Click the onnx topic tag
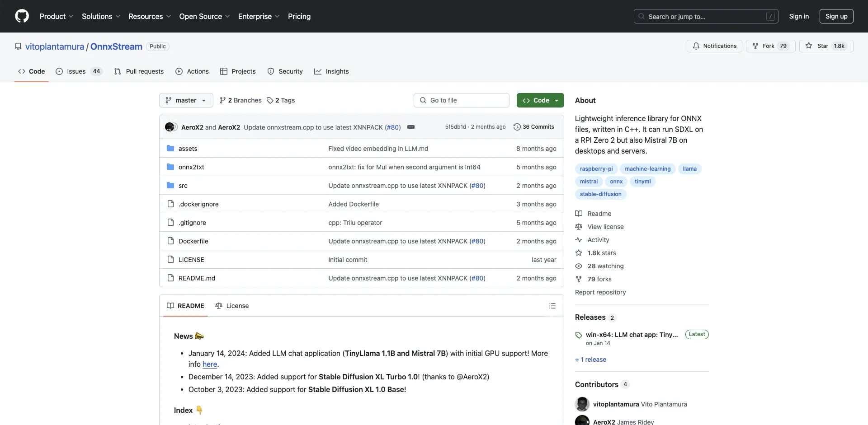868x425 pixels. 616,182
